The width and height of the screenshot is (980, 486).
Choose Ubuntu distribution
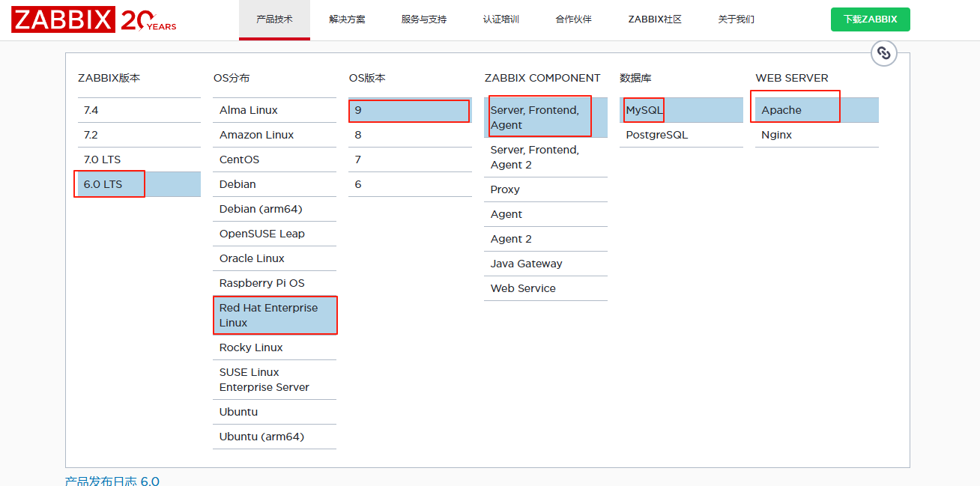click(x=275, y=412)
